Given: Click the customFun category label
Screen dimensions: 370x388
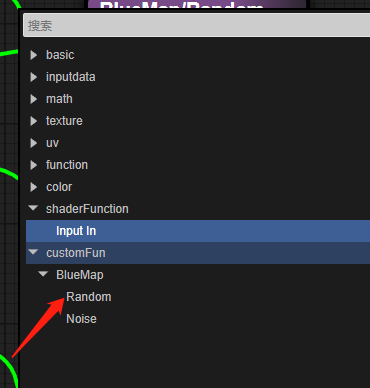Looking at the screenshot, I should coord(76,253).
